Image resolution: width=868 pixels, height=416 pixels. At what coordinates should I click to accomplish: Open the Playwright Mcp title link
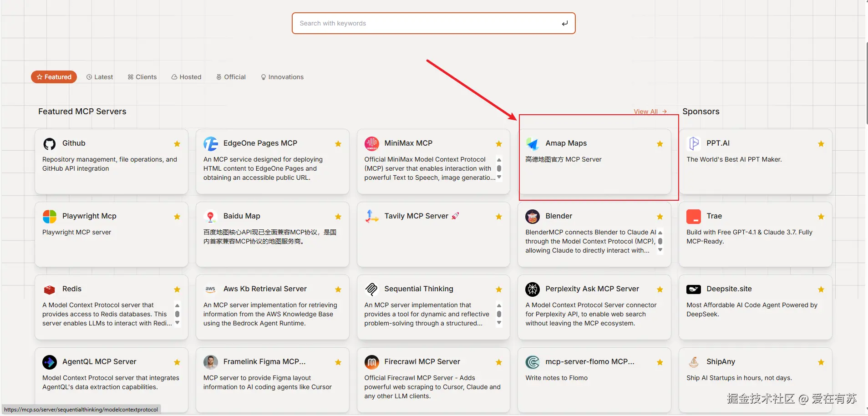pos(89,216)
